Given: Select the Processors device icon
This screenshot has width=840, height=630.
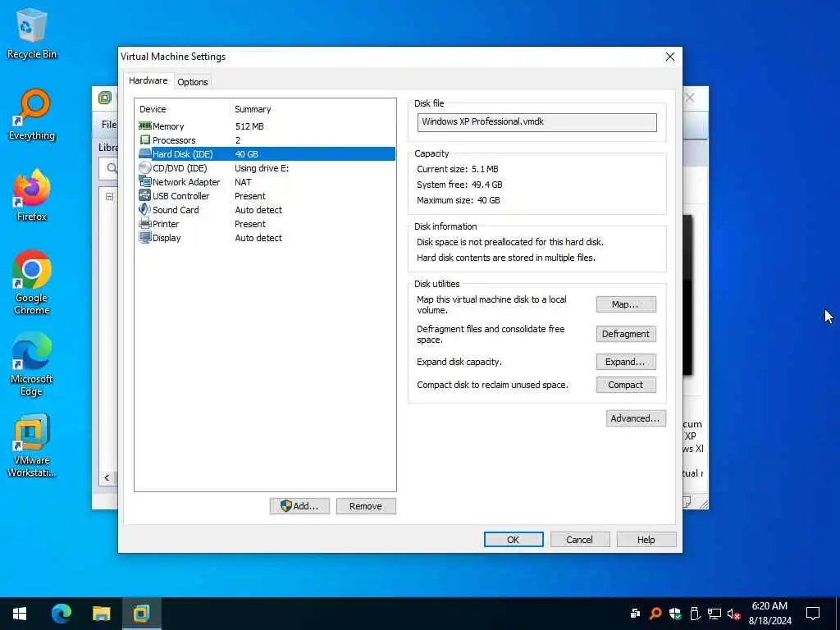Looking at the screenshot, I should pos(144,139).
